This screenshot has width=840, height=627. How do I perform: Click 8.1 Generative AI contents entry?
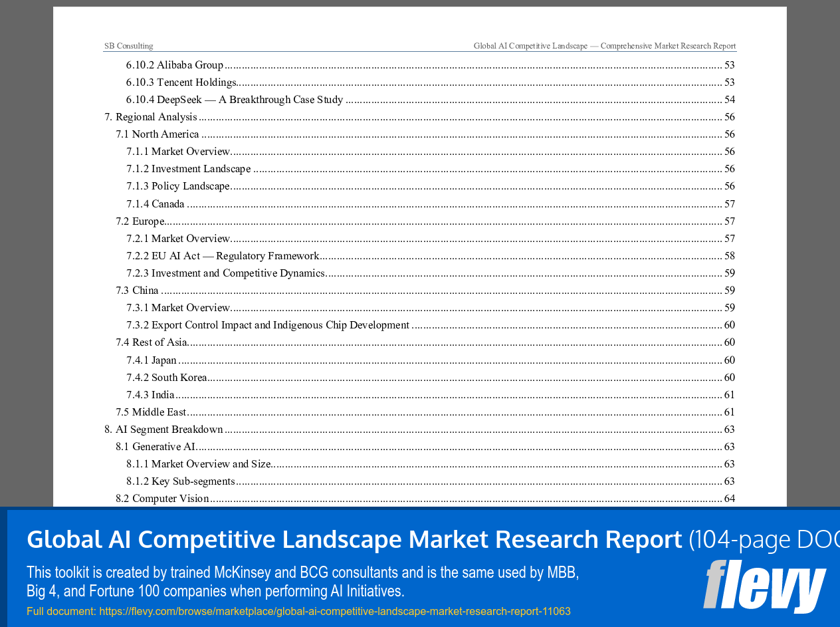tap(156, 446)
